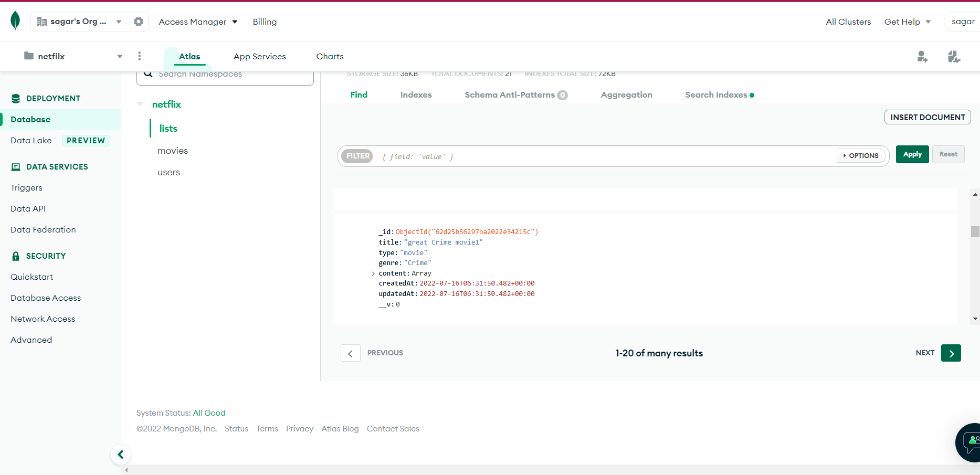This screenshot has width=980, height=475.
Task: Open the activity feed icon
Action: (x=954, y=57)
